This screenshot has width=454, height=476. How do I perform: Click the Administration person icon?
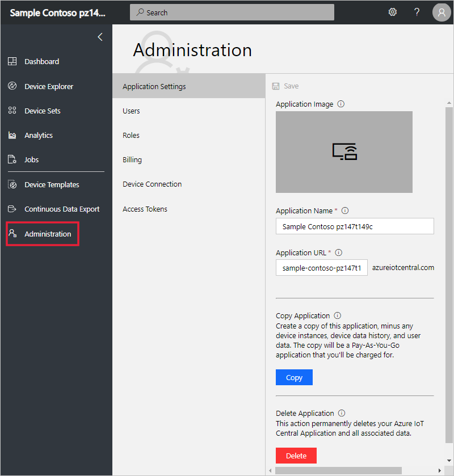coord(12,233)
